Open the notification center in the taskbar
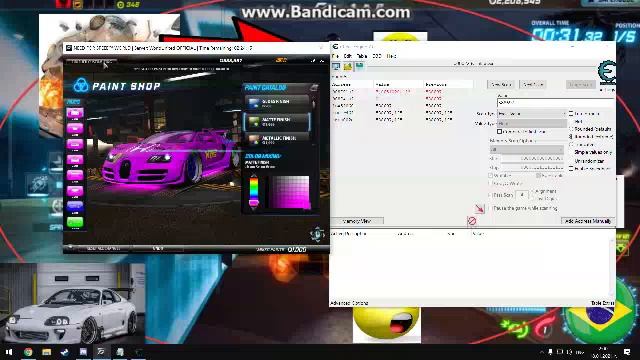Image resolution: width=640 pixels, height=360 pixels. (627, 352)
